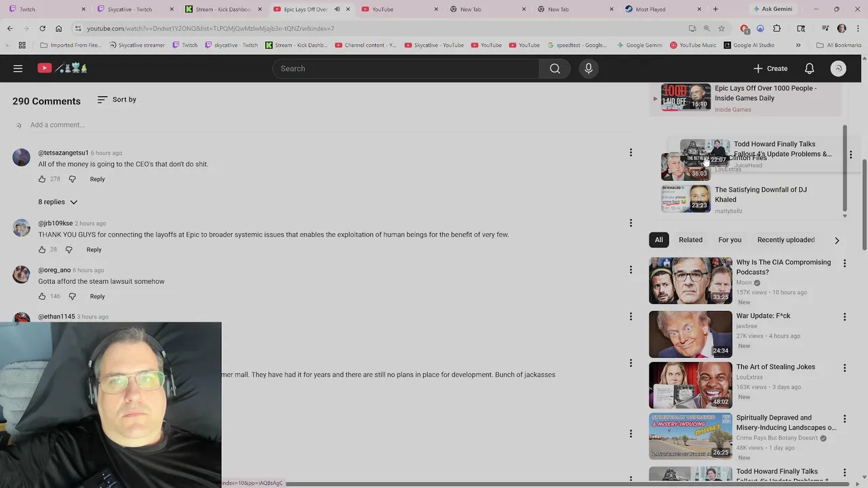Viewport: 868px width, 488px height.
Task: Reply to @tetsazangetsu1 comment
Action: [97, 179]
